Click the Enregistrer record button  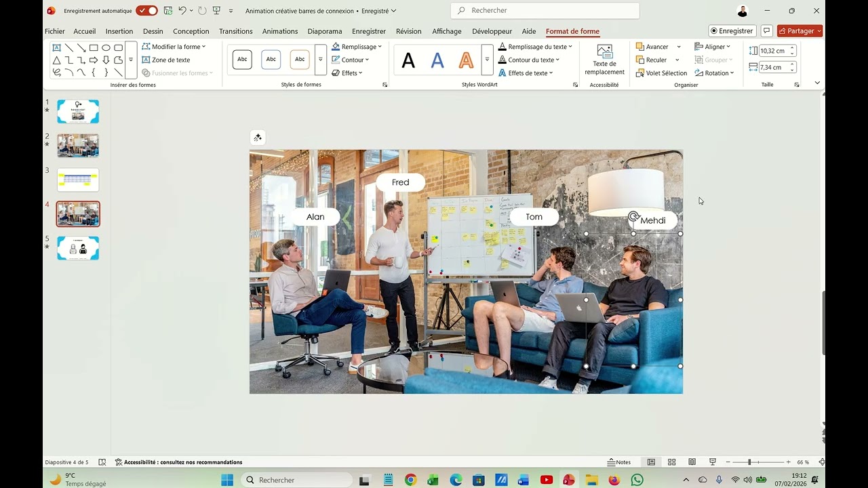point(732,31)
